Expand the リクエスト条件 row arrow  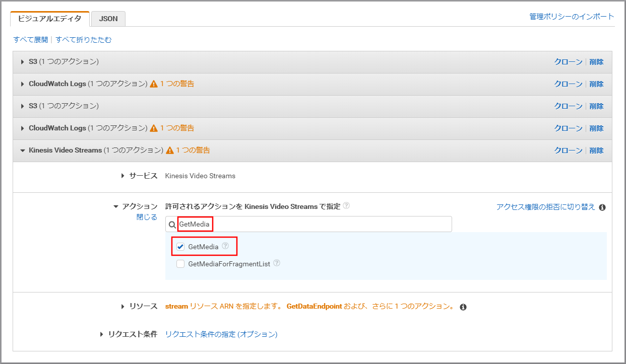[x=102, y=334]
